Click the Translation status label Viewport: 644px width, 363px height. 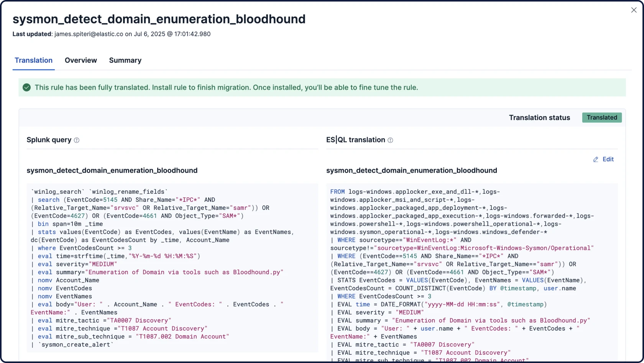pos(539,118)
